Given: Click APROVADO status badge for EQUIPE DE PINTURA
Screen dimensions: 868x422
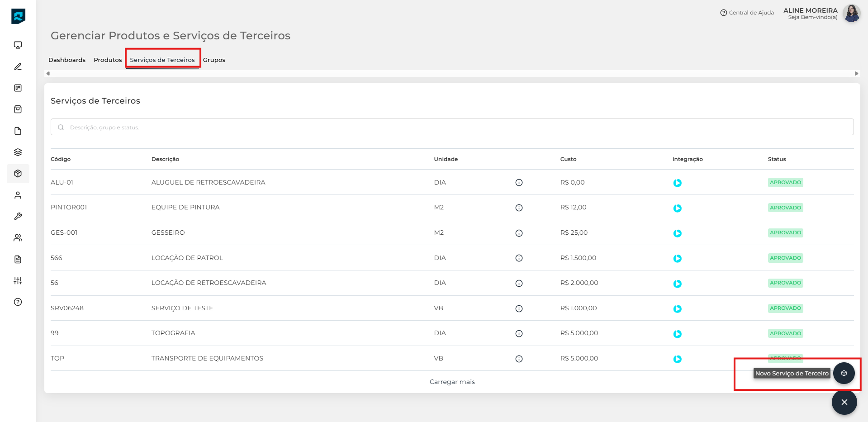Looking at the screenshot, I should coord(785,208).
